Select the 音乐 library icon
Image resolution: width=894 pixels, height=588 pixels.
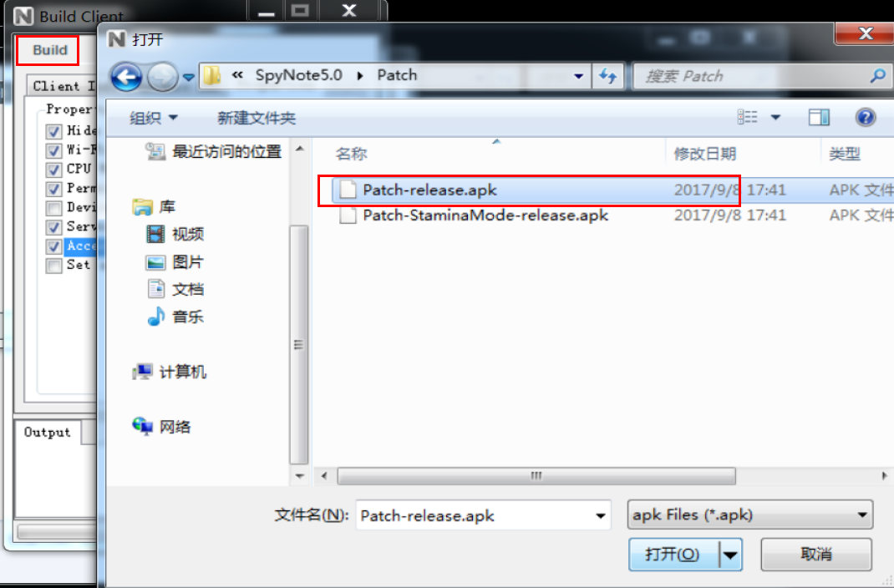(155, 317)
